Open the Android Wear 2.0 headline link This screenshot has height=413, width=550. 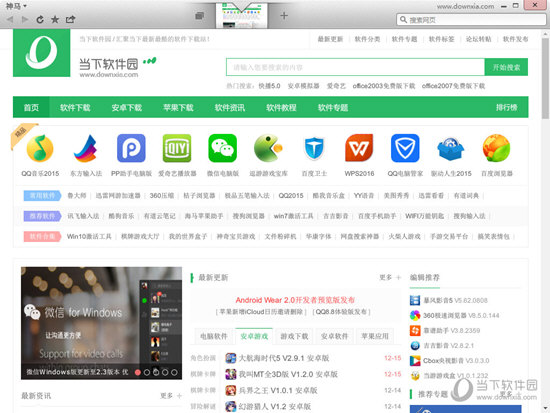tap(295, 300)
